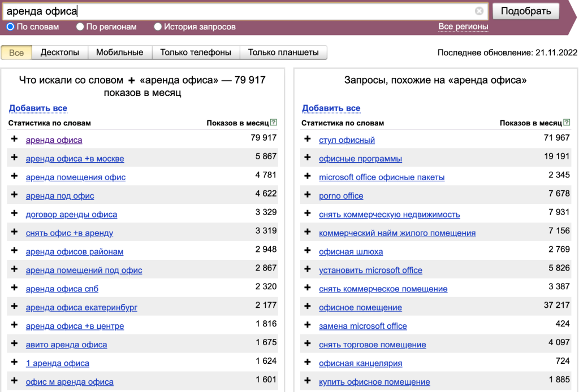Viewport: 579px width, 392px height.
Task: Switch to the 'Мобильные' tab
Action: click(x=120, y=53)
